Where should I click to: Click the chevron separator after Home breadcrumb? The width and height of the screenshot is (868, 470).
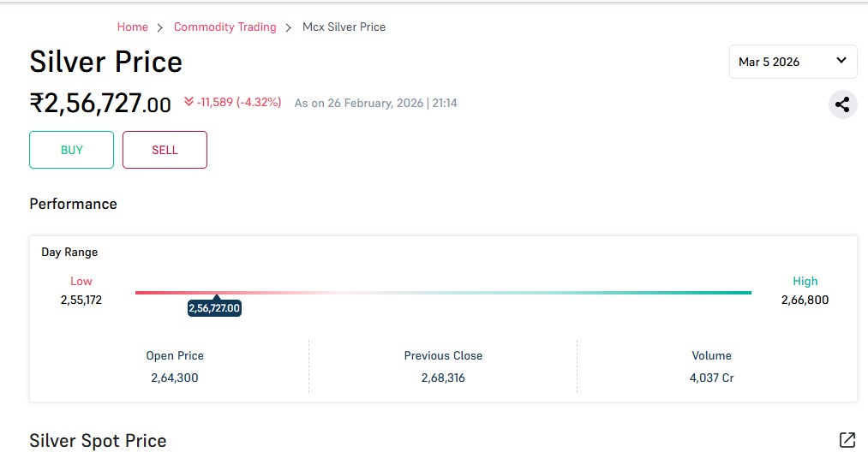(160, 27)
